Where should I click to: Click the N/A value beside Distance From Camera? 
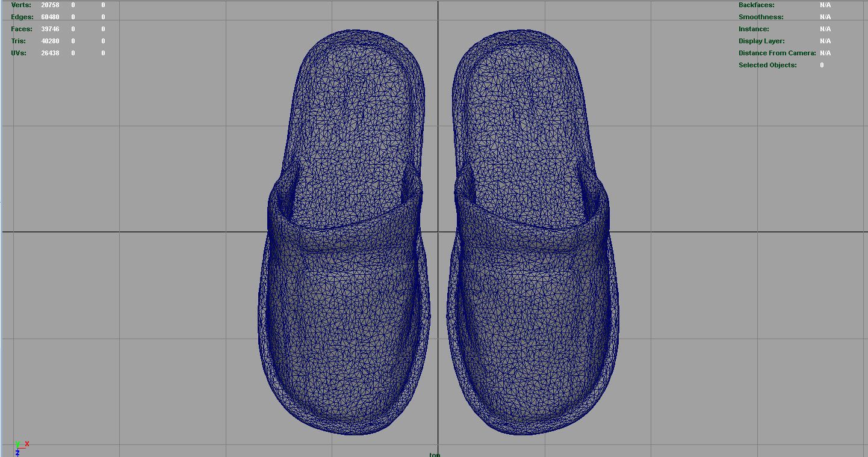(x=825, y=53)
